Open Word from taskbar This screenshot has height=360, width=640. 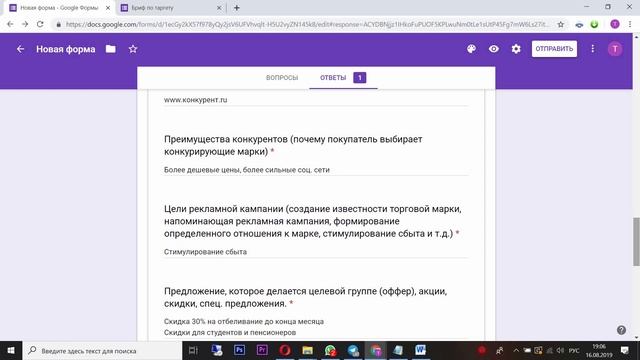click(420, 350)
